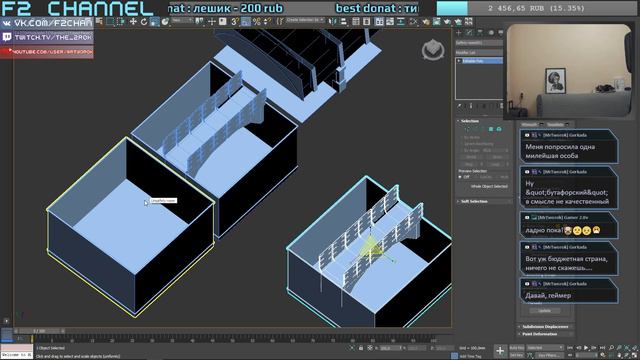Click Use Pivot Point Center icon
This screenshot has width=640, height=360.
[199, 21]
